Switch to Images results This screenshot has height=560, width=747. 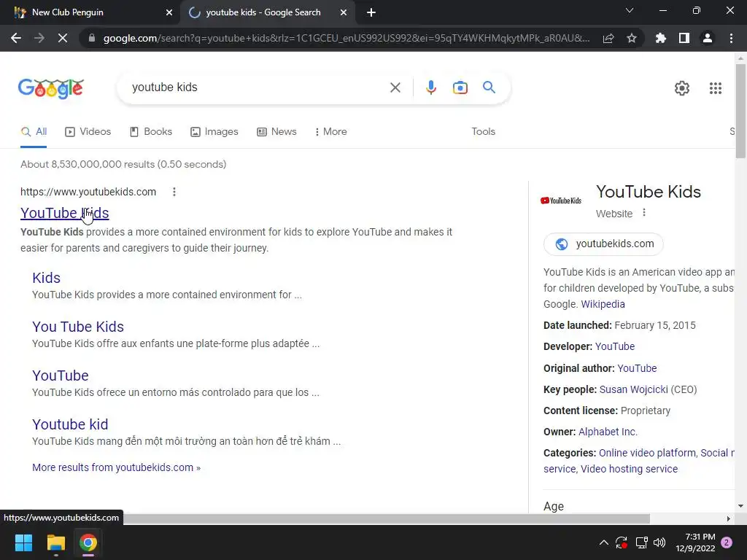pyautogui.click(x=214, y=132)
